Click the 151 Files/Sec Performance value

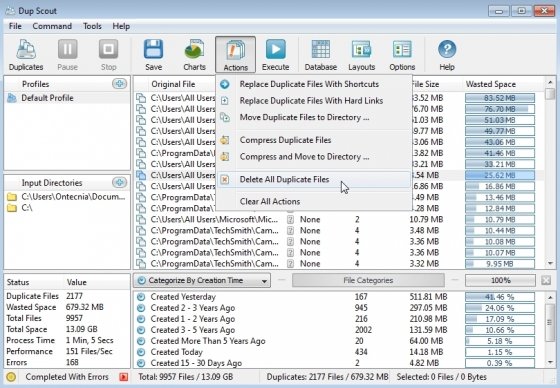pyautogui.click(x=89, y=352)
